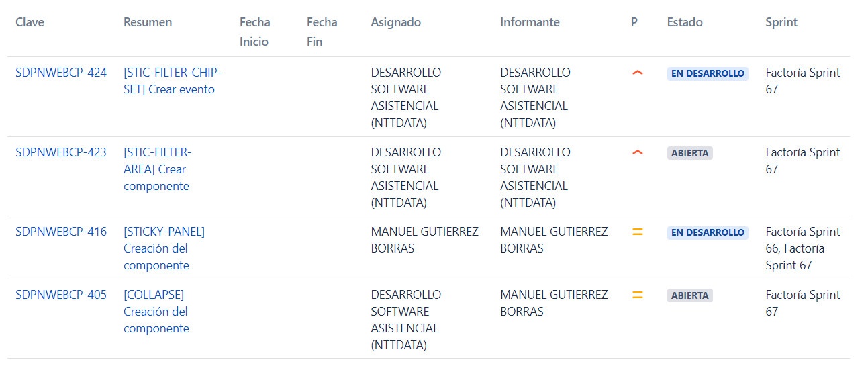Open STICKY-PANEL Creación del componente summary

tap(164, 248)
